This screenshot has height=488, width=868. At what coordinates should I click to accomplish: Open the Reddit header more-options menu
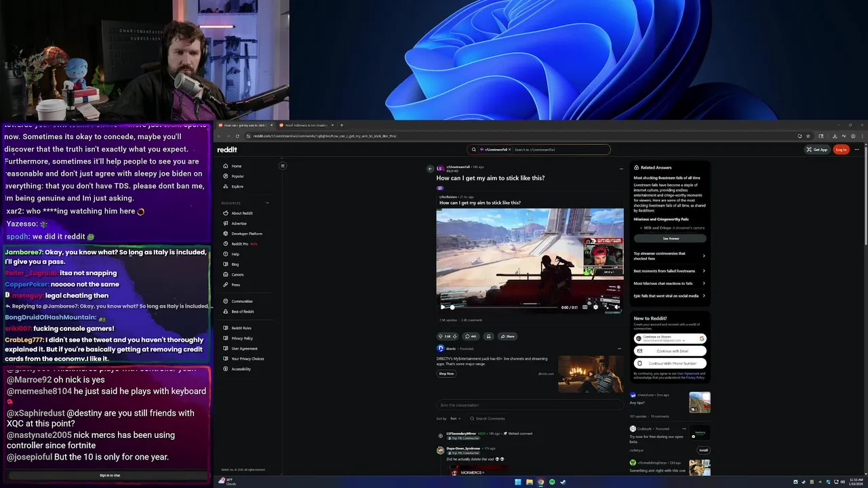(857, 150)
